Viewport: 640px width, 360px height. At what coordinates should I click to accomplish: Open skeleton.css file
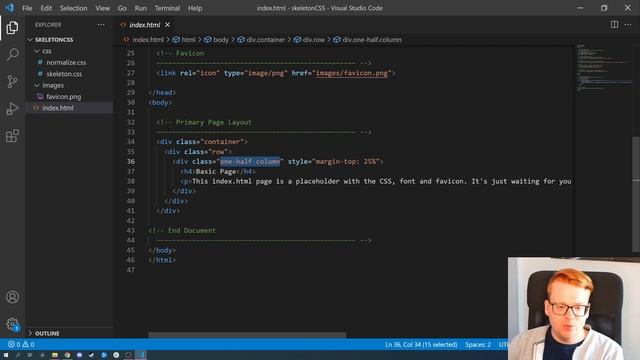point(64,74)
